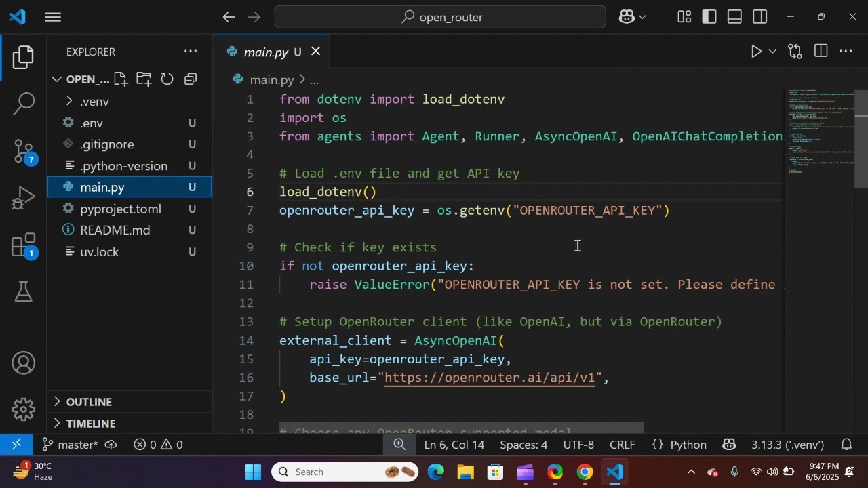Open README.md in the file tree
868x488 pixels.
tap(129, 230)
